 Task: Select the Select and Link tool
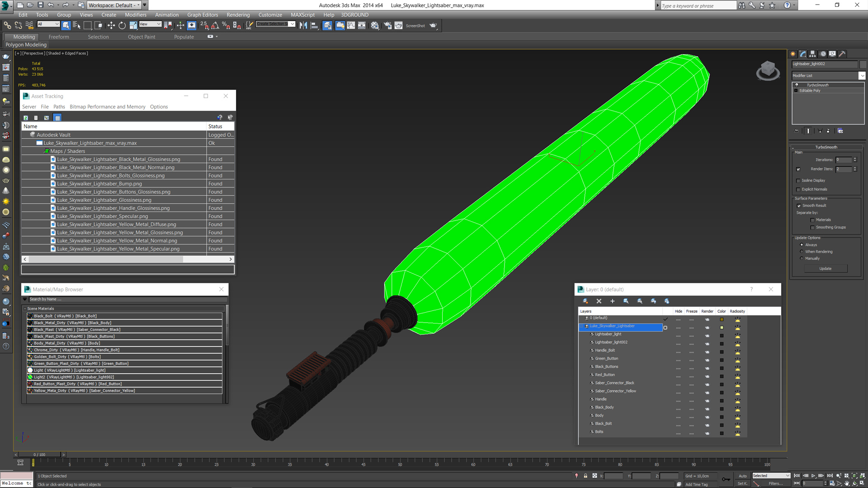[x=7, y=26]
